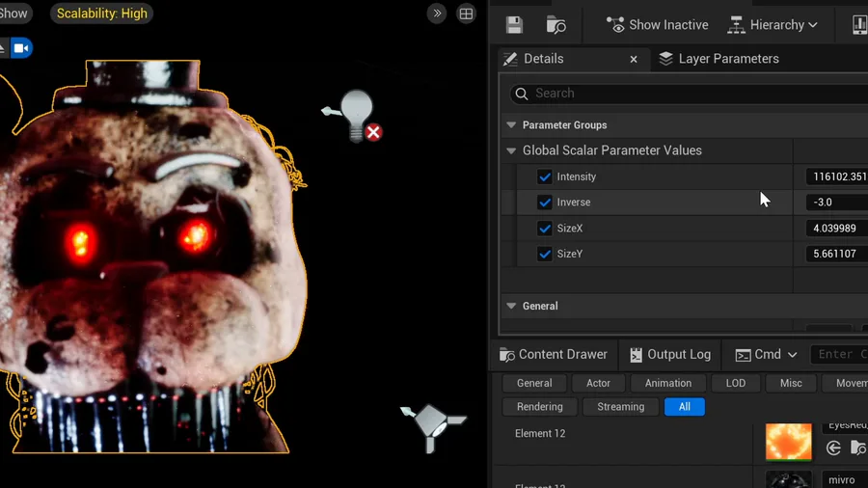868x488 pixels.
Task: Click the Element 12 label
Action: pyautogui.click(x=540, y=433)
